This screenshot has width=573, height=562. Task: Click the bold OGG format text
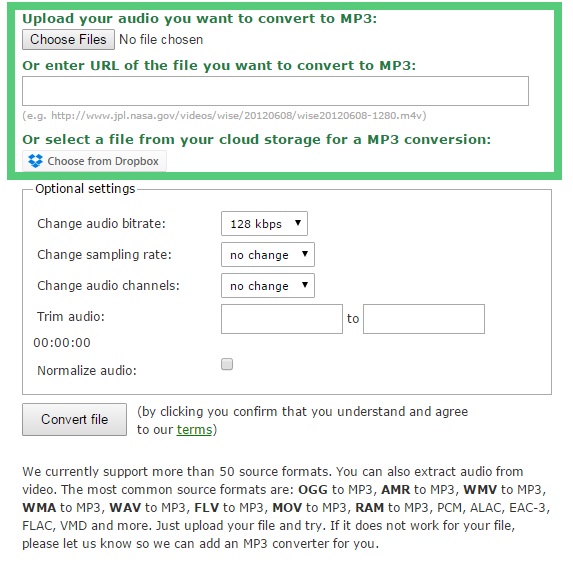tap(313, 489)
